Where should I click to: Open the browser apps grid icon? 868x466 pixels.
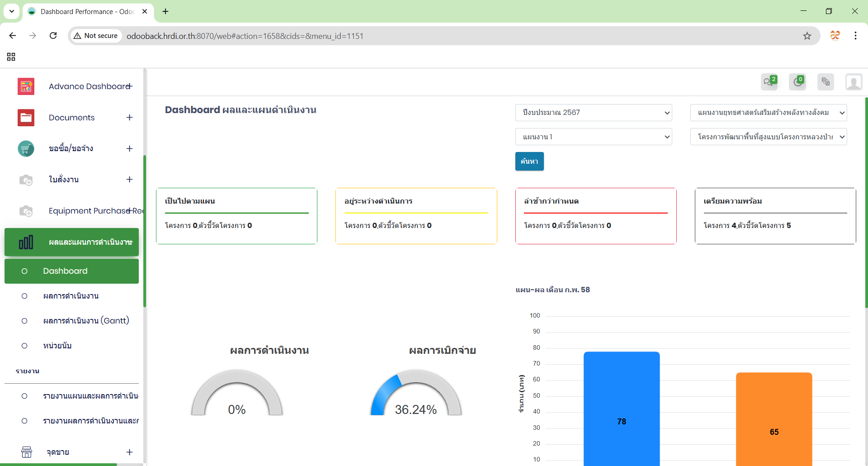[11, 57]
